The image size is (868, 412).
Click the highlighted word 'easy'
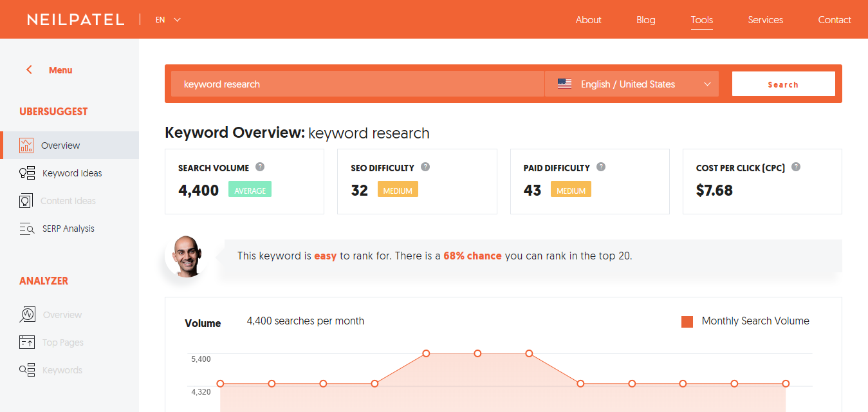(326, 256)
